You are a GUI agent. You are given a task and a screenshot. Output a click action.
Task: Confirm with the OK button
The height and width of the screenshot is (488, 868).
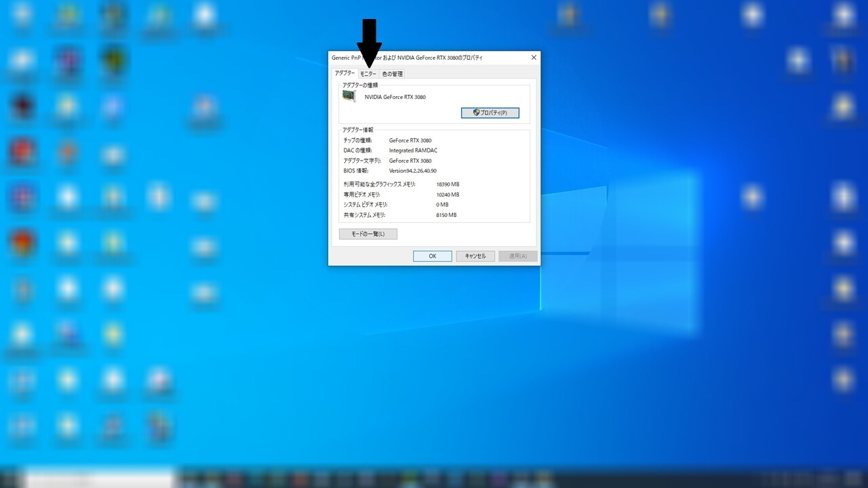pyautogui.click(x=432, y=256)
